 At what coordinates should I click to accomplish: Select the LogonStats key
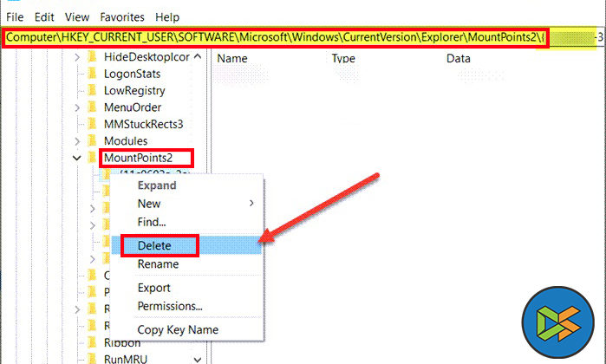132,74
